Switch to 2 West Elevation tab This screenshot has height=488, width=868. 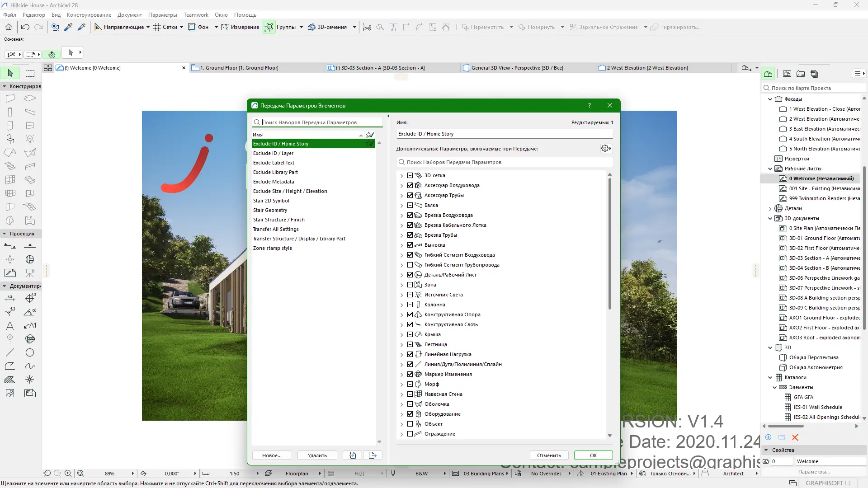tap(646, 68)
